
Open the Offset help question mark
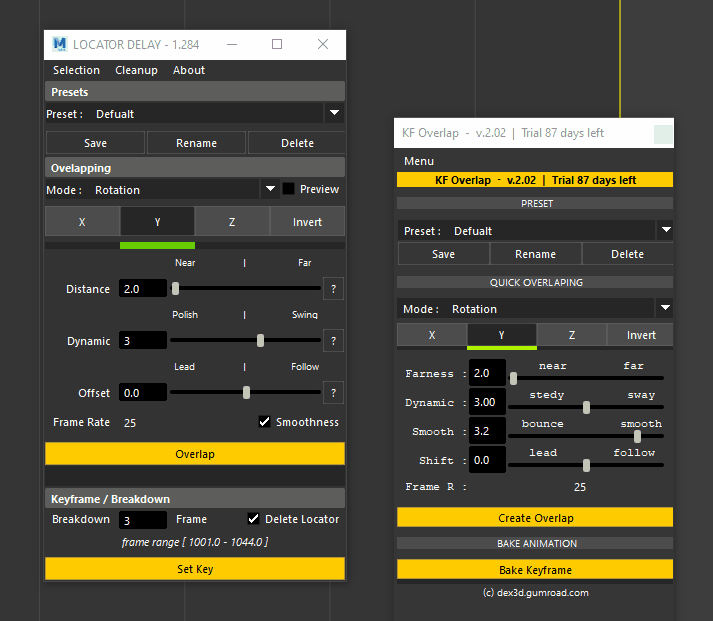[333, 393]
